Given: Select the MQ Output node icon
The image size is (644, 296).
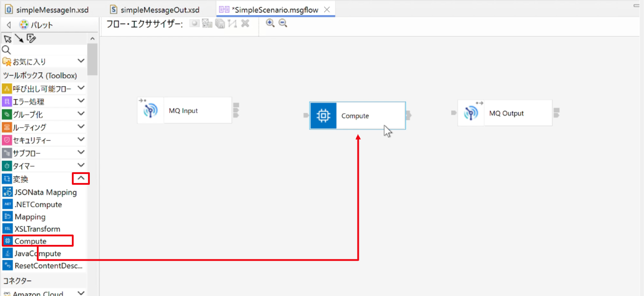Looking at the screenshot, I should tap(471, 113).
